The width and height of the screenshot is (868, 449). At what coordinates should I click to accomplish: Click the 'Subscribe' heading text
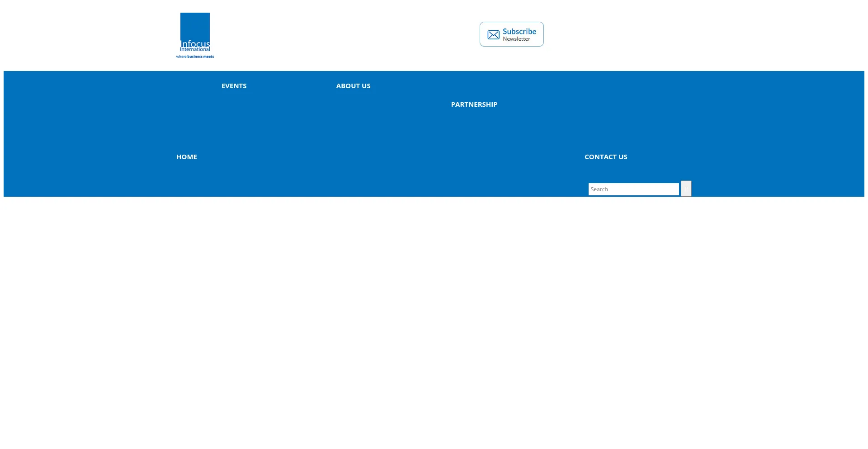click(x=519, y=31)
